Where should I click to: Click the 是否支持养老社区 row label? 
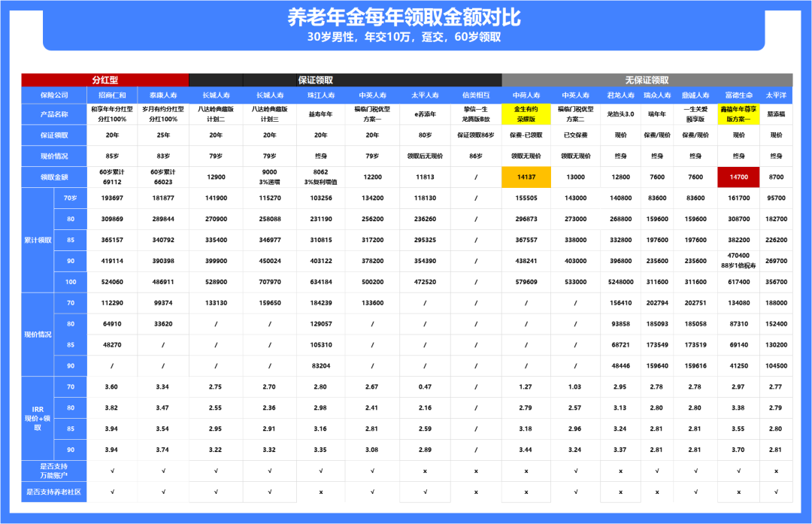click(54, 492)
